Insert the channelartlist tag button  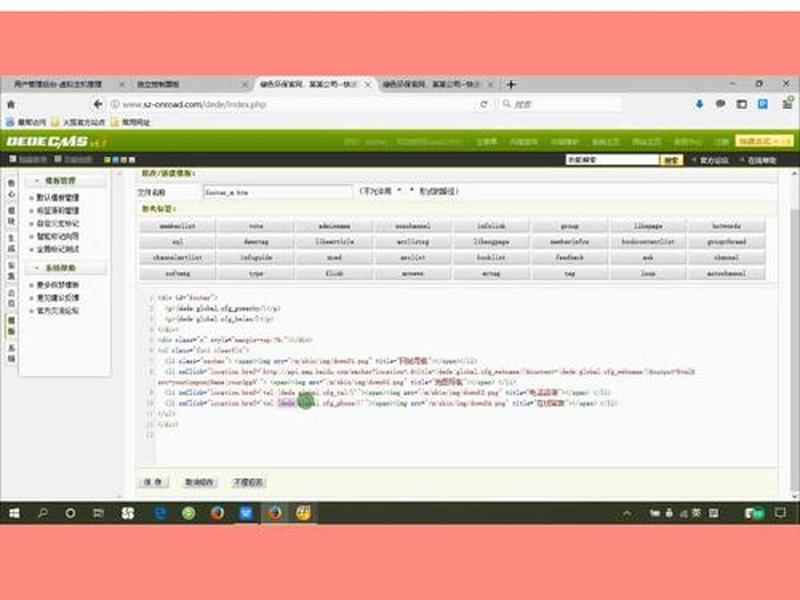(178, 258)
